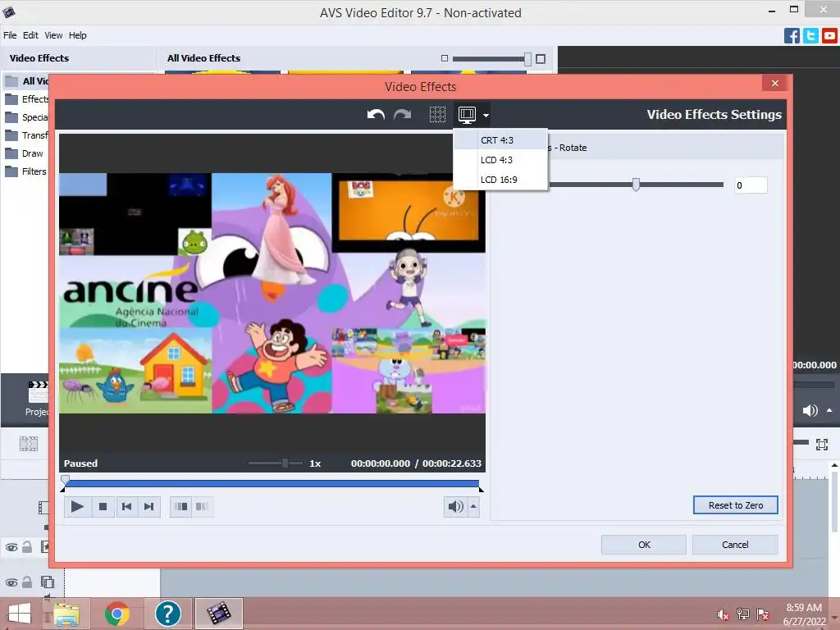Click the previous scene button

pos(181,506)
